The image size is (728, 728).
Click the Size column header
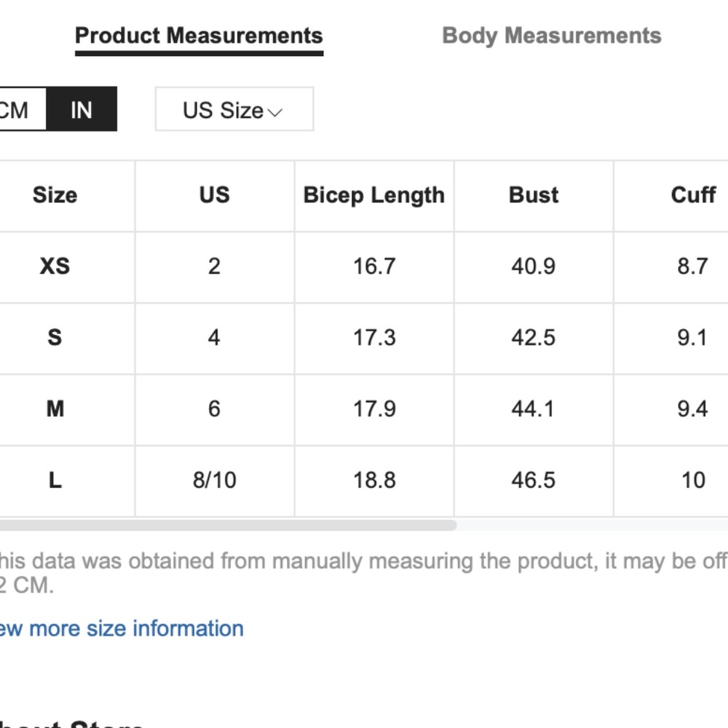pyautogui.click(x=55, y=195)
